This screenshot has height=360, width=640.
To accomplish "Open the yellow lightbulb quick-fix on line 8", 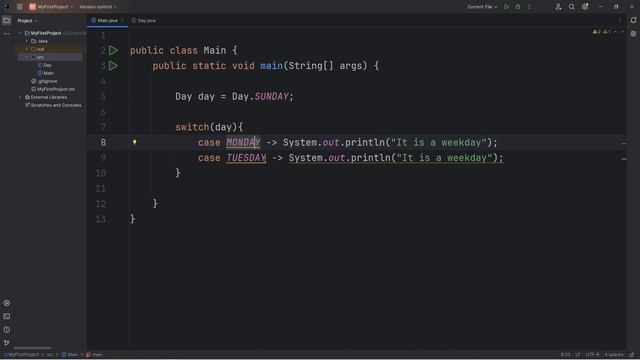I will pyautogui.click(x=134, y=142).
